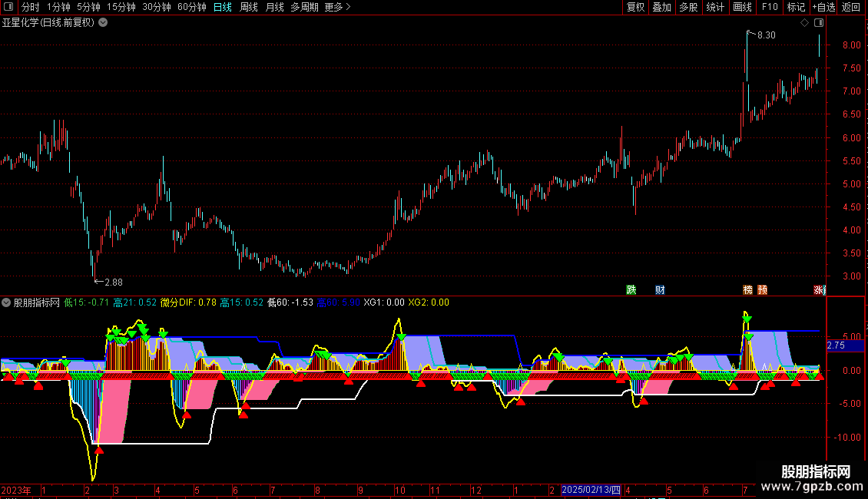Click the 画线 drawing tools button
This screenshot has width=868, height=499.
(x=742, y=7)
